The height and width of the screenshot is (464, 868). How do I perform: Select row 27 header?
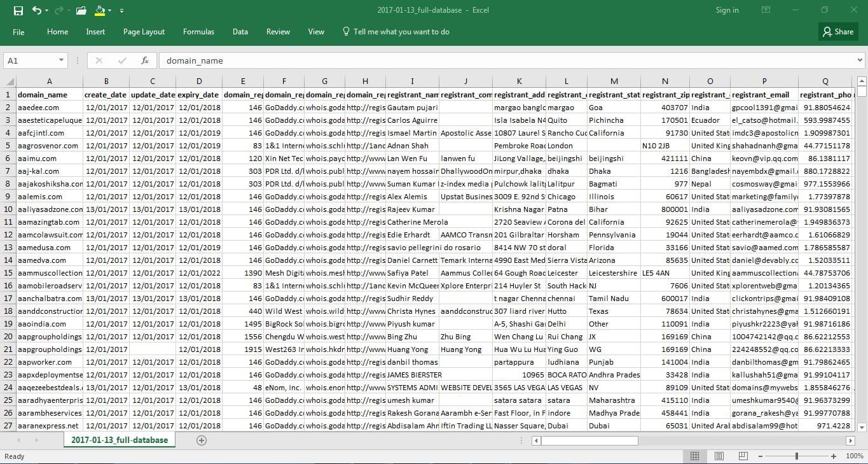coord(8,425)
